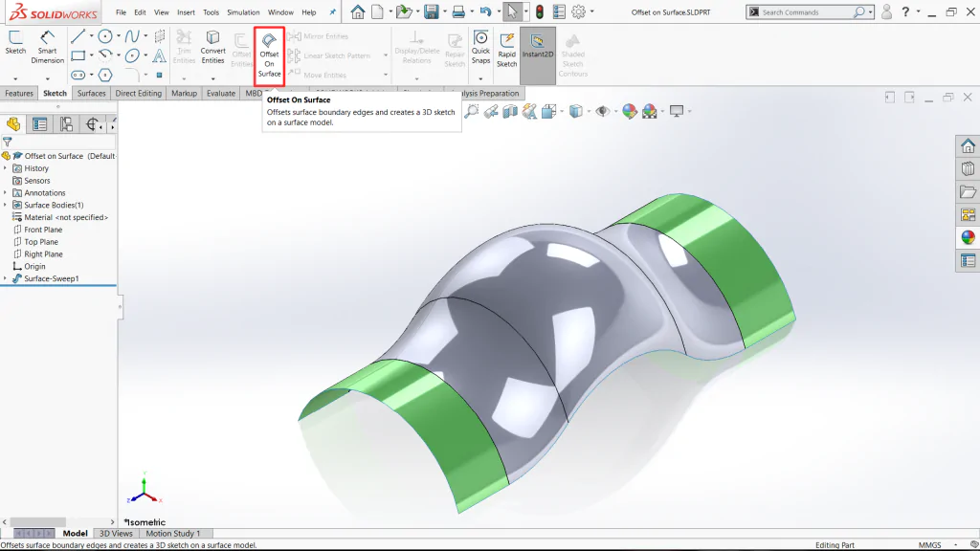Open Display Style cube icon

pos(575,111)
